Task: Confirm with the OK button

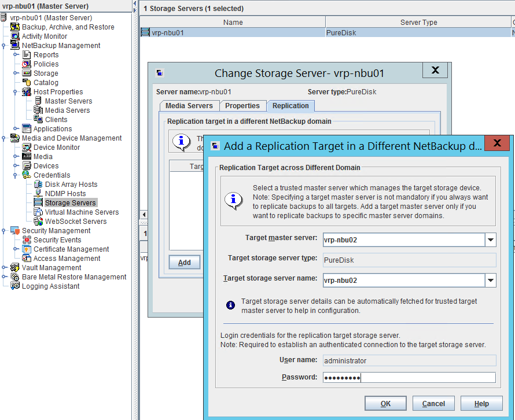Action: [x=385, y=404]
